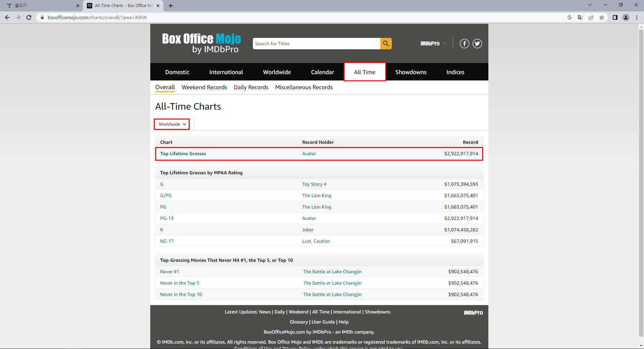Open the Showdowns nav item
Viewport: 644px width, 349px height.
(x=411, y=72)
